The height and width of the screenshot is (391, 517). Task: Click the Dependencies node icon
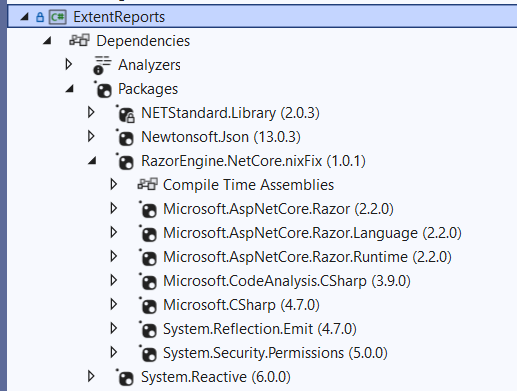pyautogui.click(x=79, y=41)
